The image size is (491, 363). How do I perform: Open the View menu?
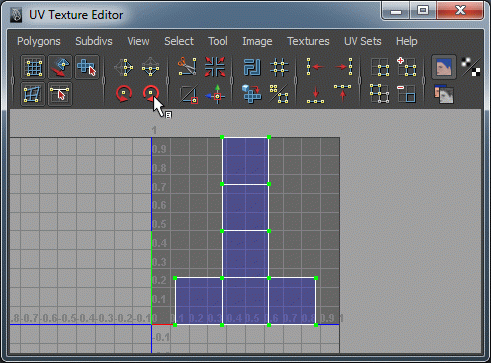[x=138, y=41]
